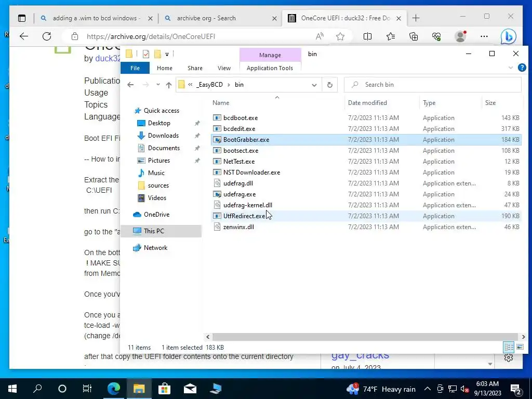Expand the ribbon chevron
Image resolution: width=532 pixels, height=399 pixels.
point(511,68)
